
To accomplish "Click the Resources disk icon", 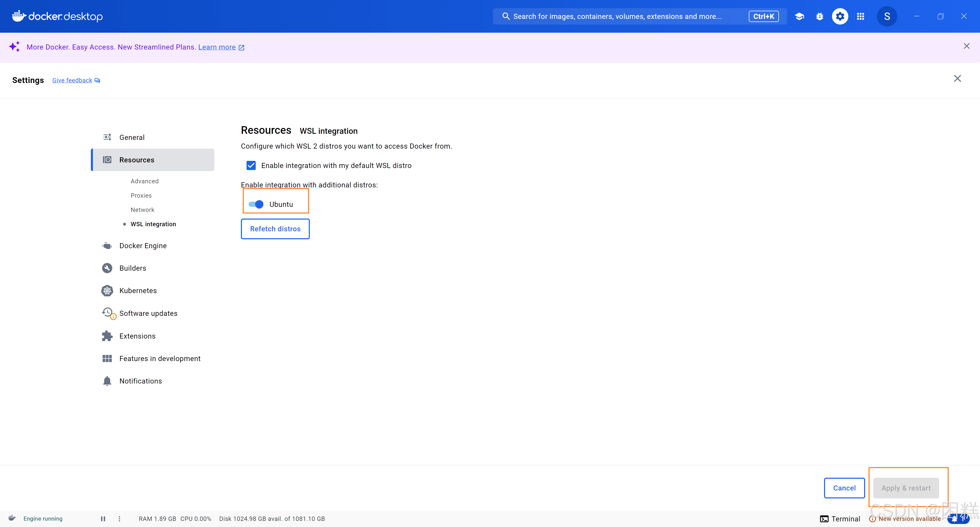I will click(107, 160).
